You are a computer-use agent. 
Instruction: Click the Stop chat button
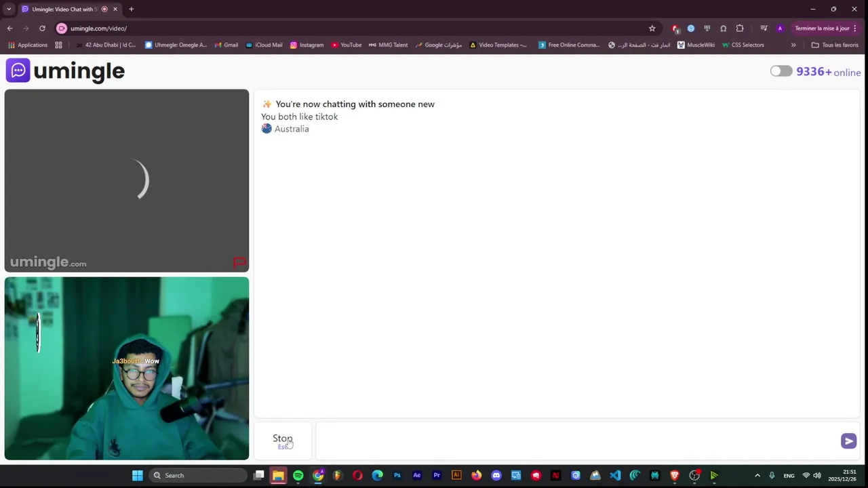[x=283, y=441]
